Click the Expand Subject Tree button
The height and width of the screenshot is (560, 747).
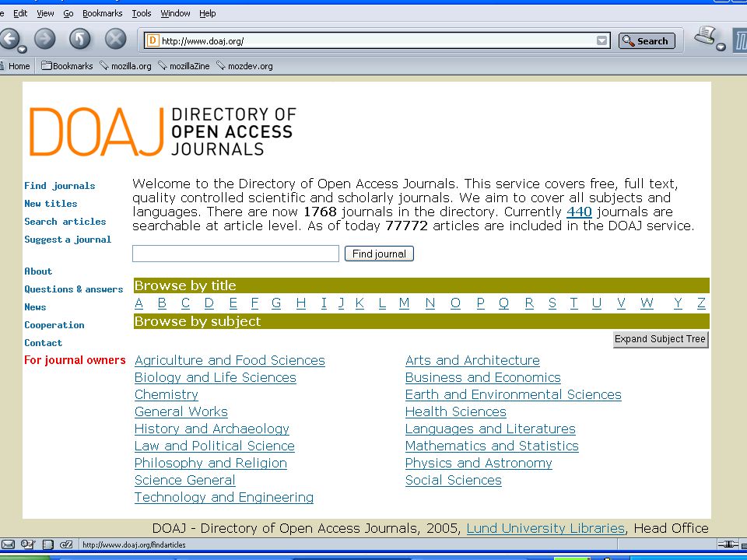pyautogui.click(x=661, y=339)
